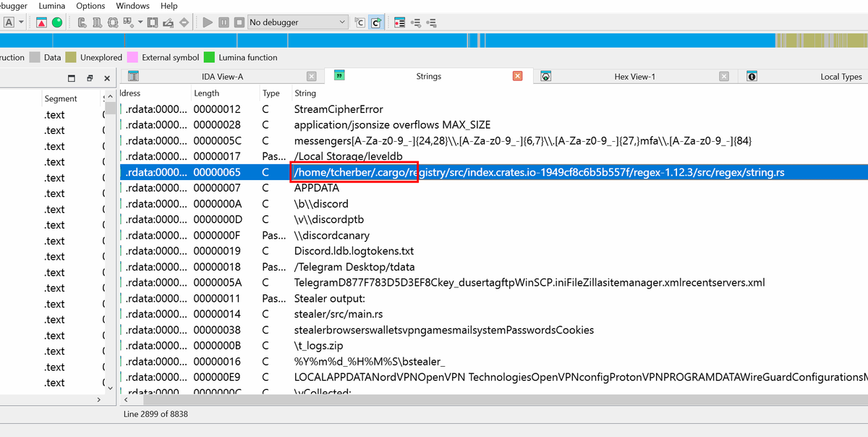Select the '\\discordcanary' string row

pos(493,235)
